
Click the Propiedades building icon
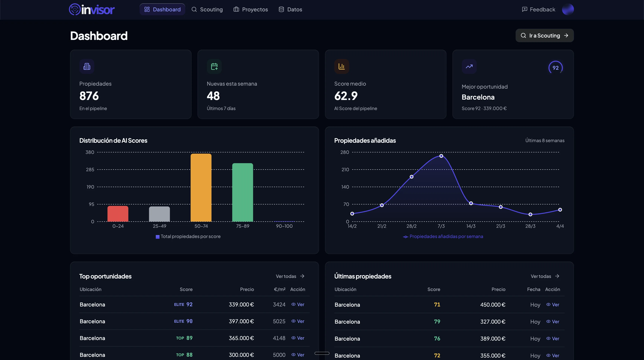(87, 66)
